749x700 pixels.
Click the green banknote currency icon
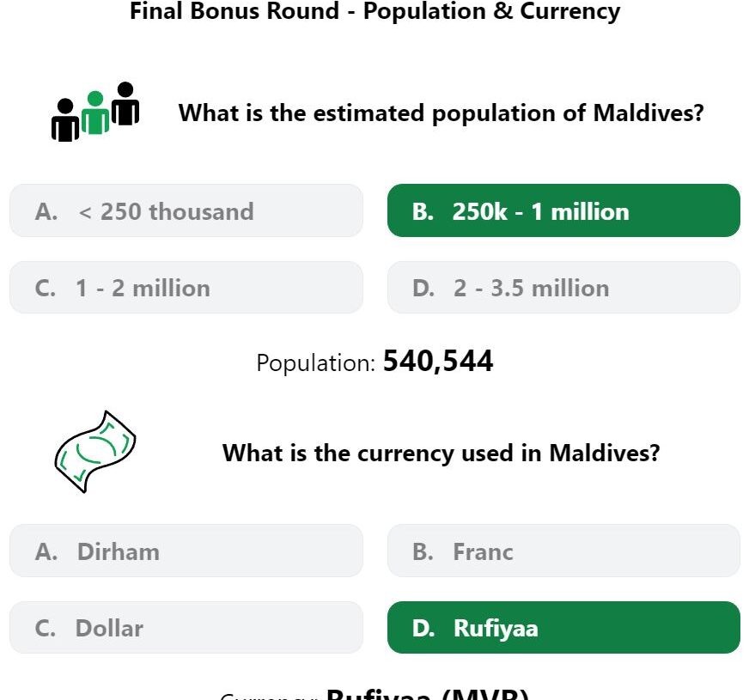(95, 452)
